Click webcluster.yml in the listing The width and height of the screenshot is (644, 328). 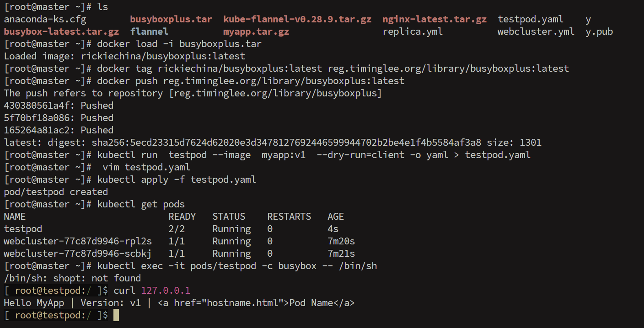[536, 32]
